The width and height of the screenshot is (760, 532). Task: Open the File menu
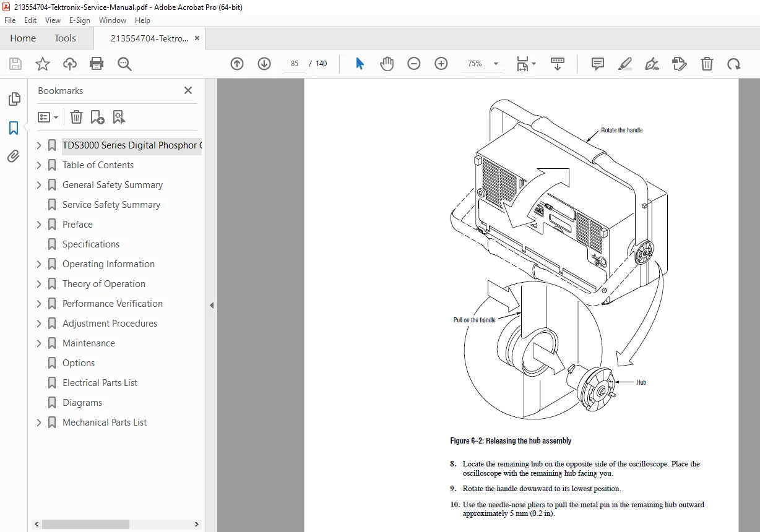pyautogui.click(x=10, y=20)
